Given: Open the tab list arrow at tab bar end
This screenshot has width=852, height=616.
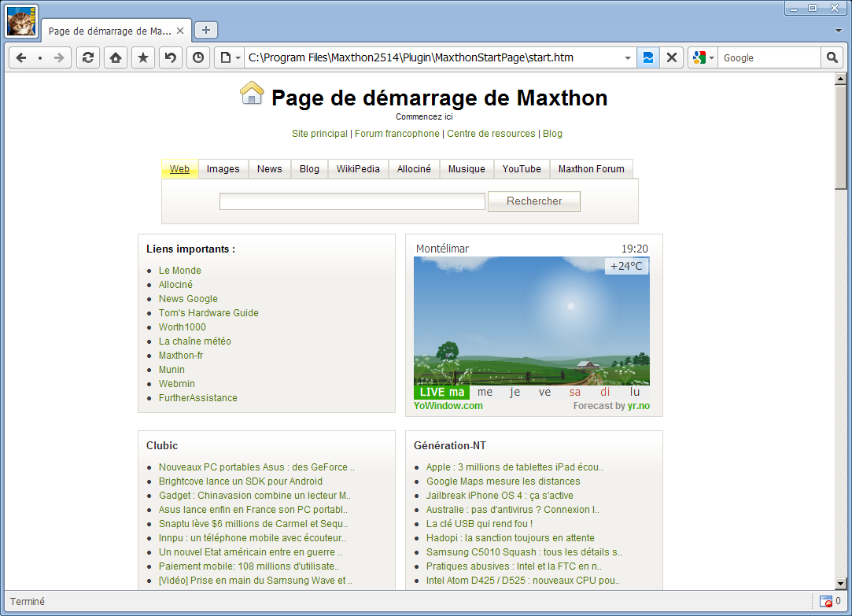Looking at the screenshot, I should [839, 31].
